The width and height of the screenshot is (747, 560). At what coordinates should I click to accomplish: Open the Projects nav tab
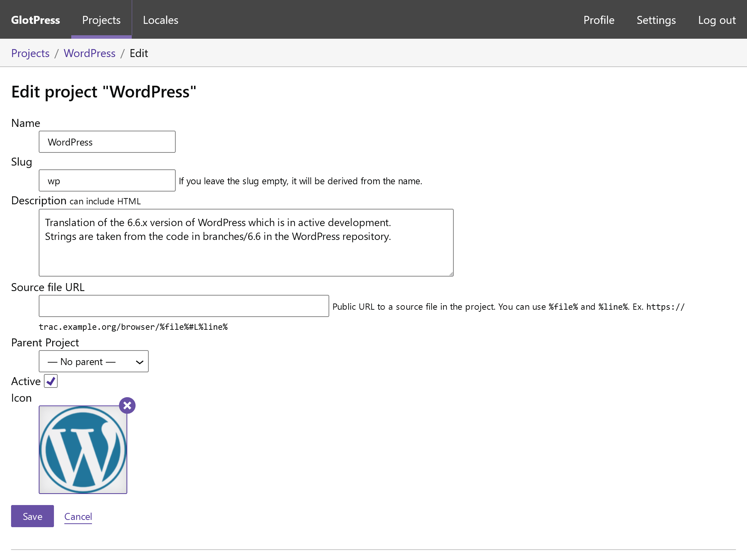click(x=101, y=20)
